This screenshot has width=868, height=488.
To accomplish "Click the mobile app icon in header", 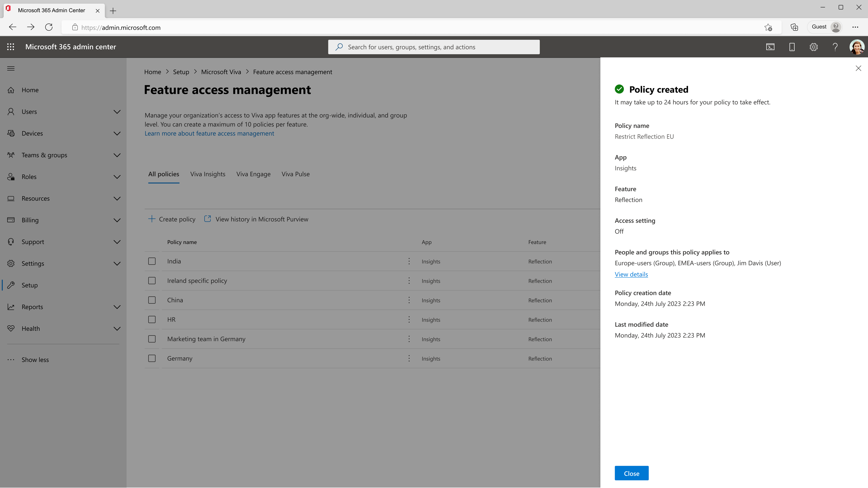I will (x=792, y=47).
